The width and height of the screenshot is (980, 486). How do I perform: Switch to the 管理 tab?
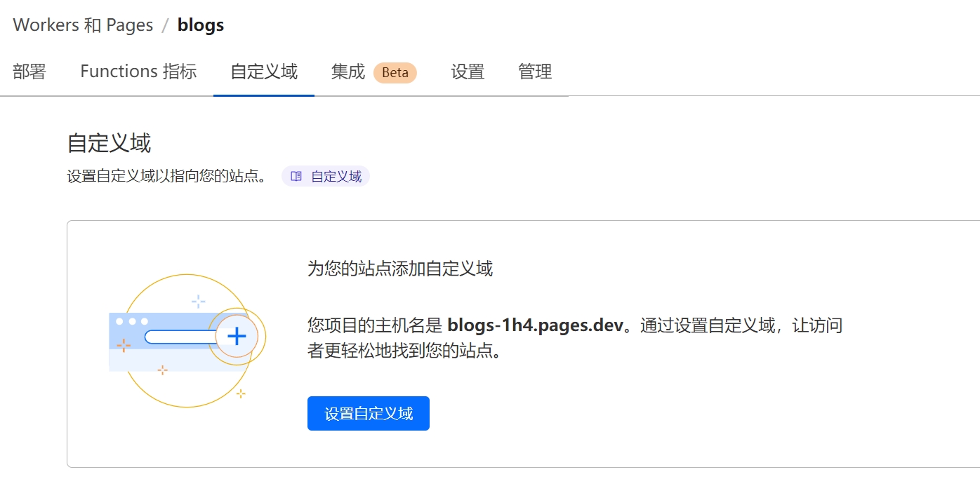click(535, 72)
